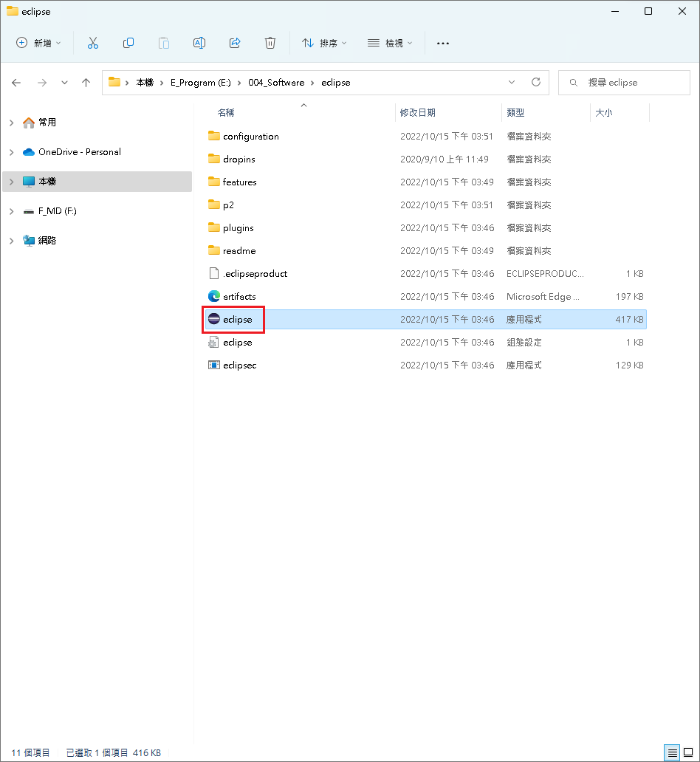
Task: Open the address bar history dropdown
Action: [x=512, y=82]
